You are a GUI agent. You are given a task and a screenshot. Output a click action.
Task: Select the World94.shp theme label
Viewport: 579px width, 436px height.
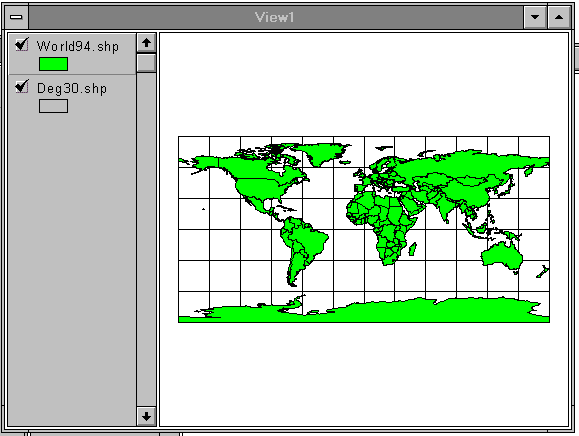(x=78, y=47)
